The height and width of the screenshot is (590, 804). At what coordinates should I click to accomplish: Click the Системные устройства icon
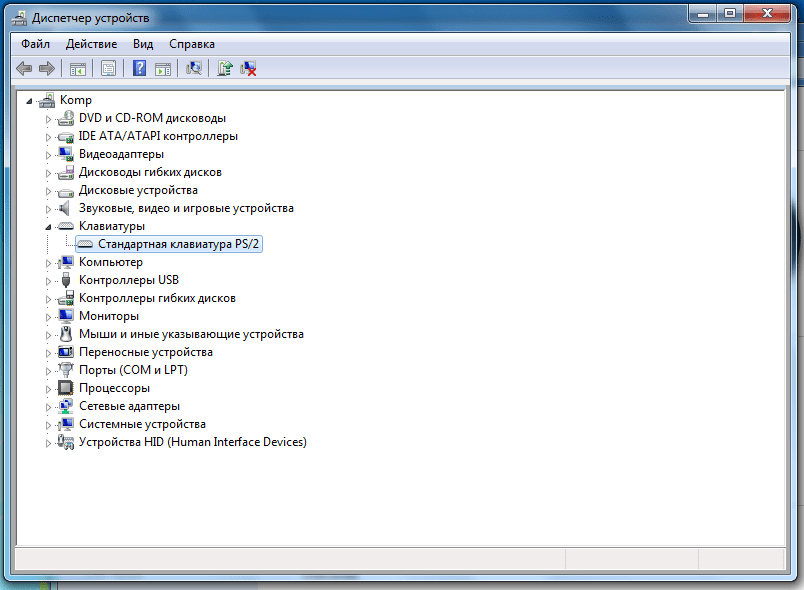click(66, 424)
